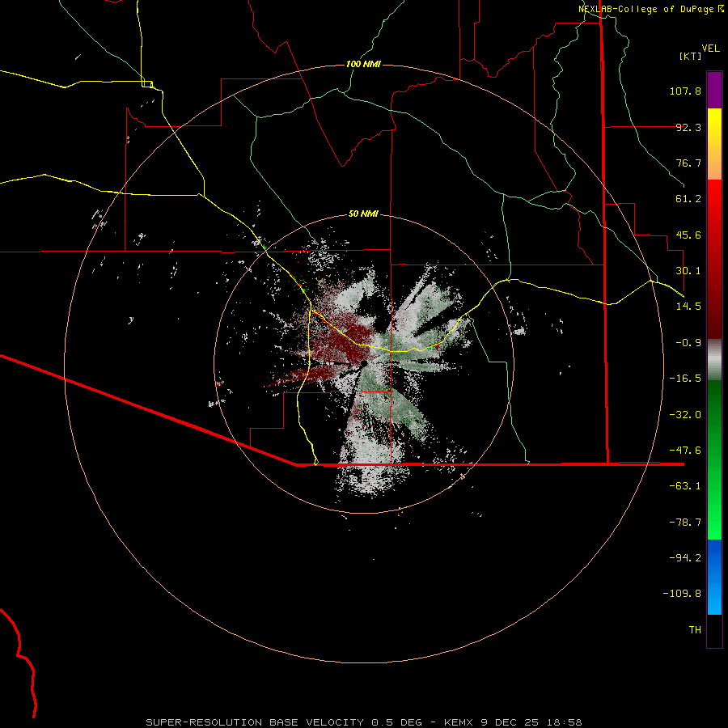Click the -94.2 legend value

pos(685,557)
